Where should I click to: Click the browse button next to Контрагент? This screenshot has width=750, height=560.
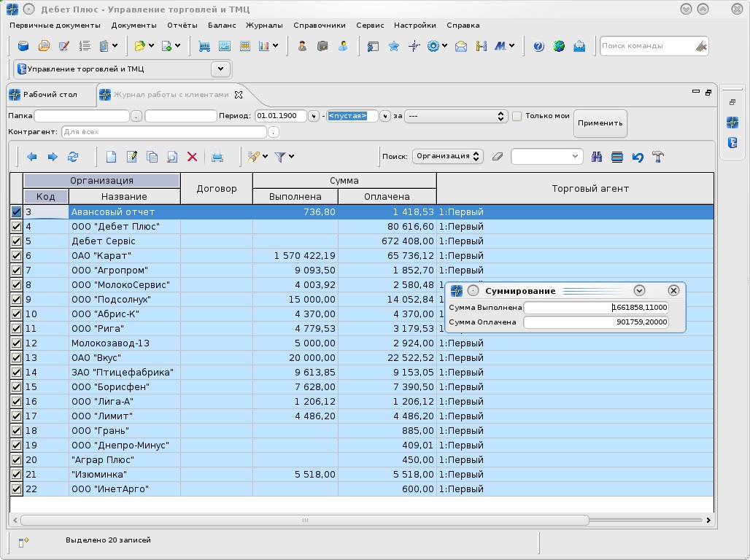[274, 132]
